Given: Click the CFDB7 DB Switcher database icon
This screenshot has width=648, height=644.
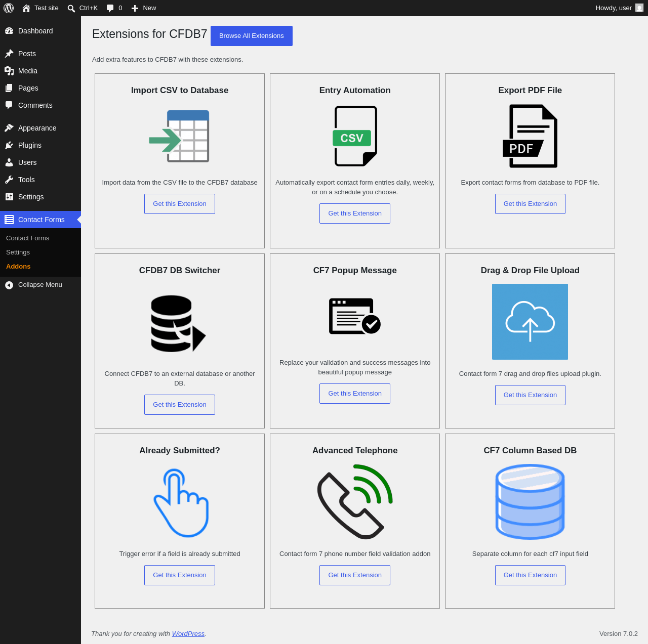Looking at the screenshot, I should [178, 324].
